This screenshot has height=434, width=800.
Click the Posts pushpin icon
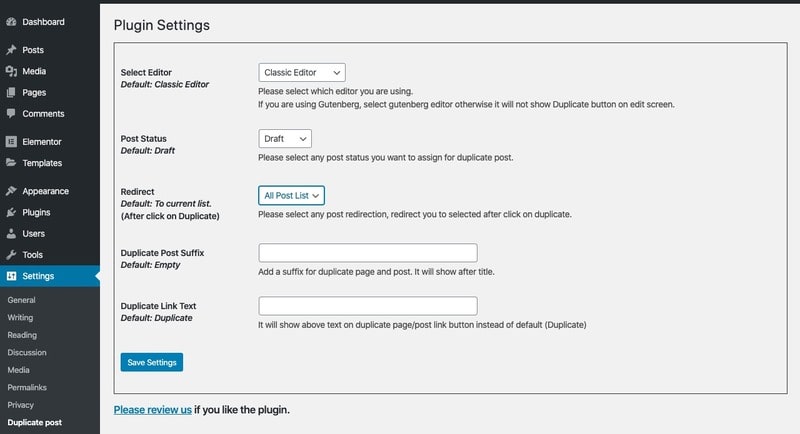tap(11, 50)
